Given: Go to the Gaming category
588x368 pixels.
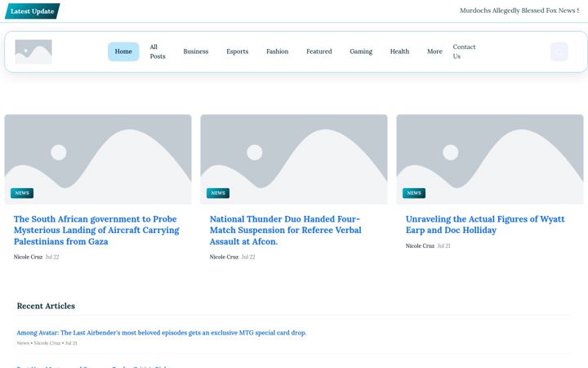Looking at the screenshot, I should [361, 52].
